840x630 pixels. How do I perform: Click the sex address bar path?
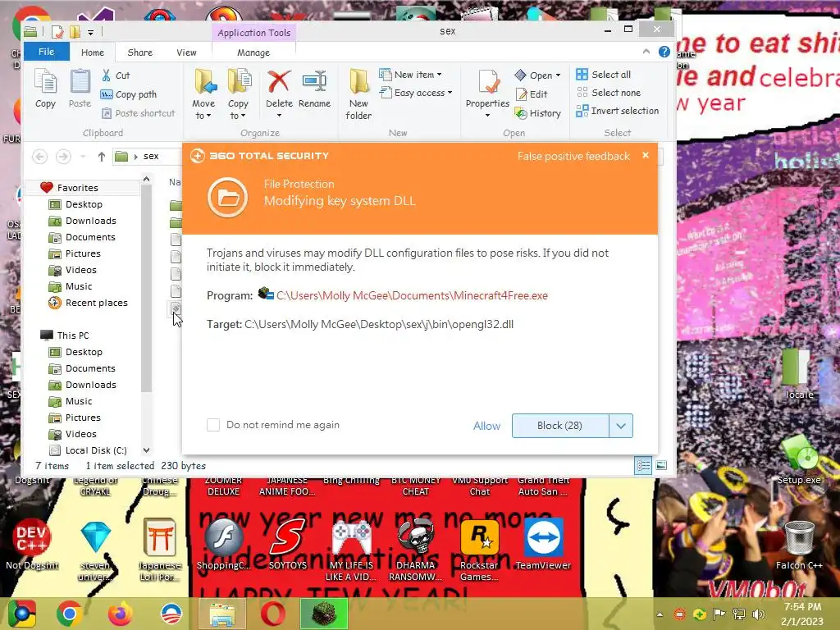coord(151,157)
